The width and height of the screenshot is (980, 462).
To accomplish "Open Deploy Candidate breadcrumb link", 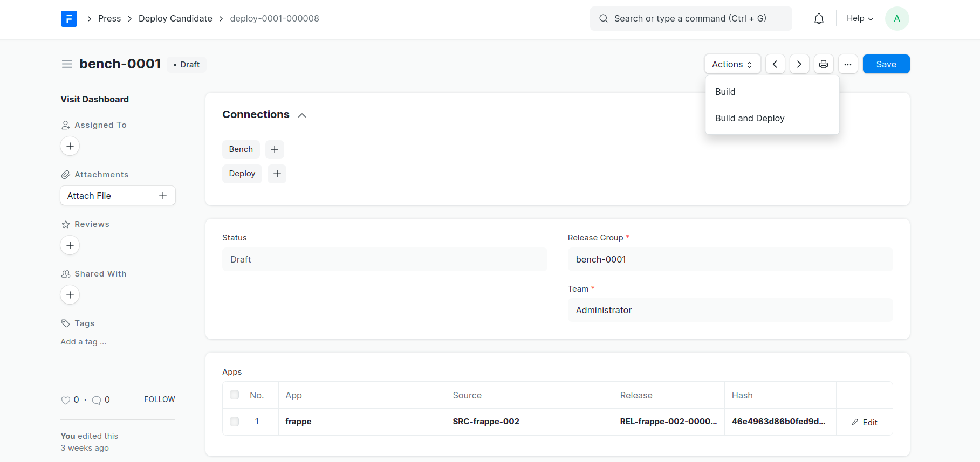I will coord(175,18).
